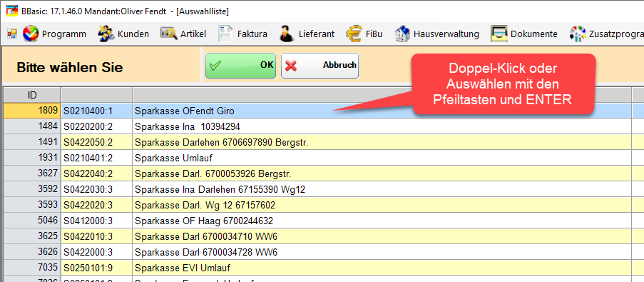644x282 pixels.
Task: Select account code S0422050:2
Action: pos(96,142)
